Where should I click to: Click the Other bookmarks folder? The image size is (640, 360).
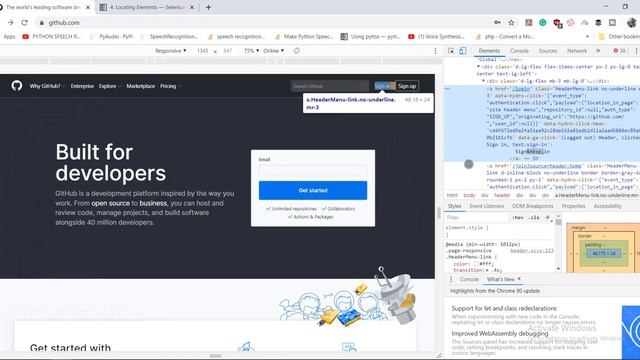pyautogui.click(x=619, y=37)
